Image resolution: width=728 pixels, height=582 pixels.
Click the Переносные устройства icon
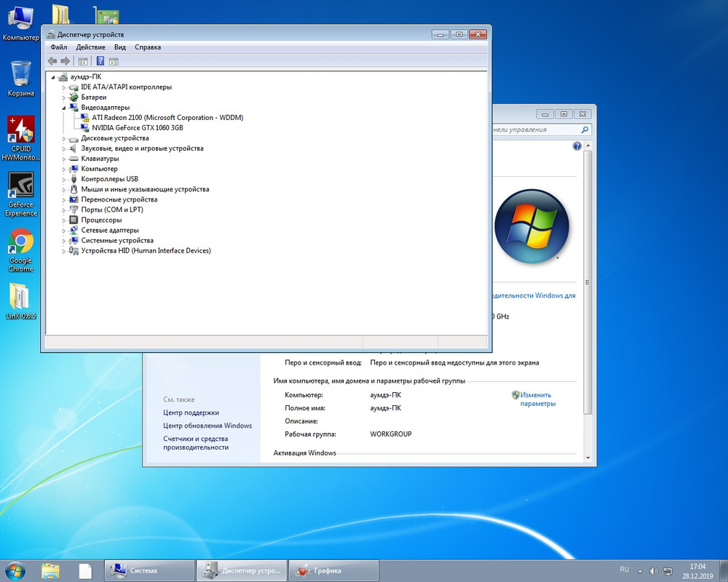[74, 199]
